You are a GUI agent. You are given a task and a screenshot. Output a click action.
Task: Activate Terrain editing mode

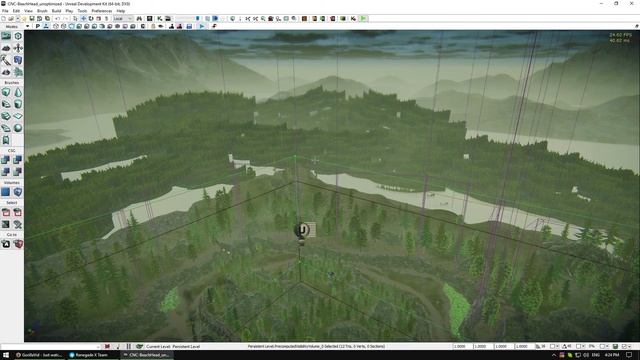[x=6, y=48]
